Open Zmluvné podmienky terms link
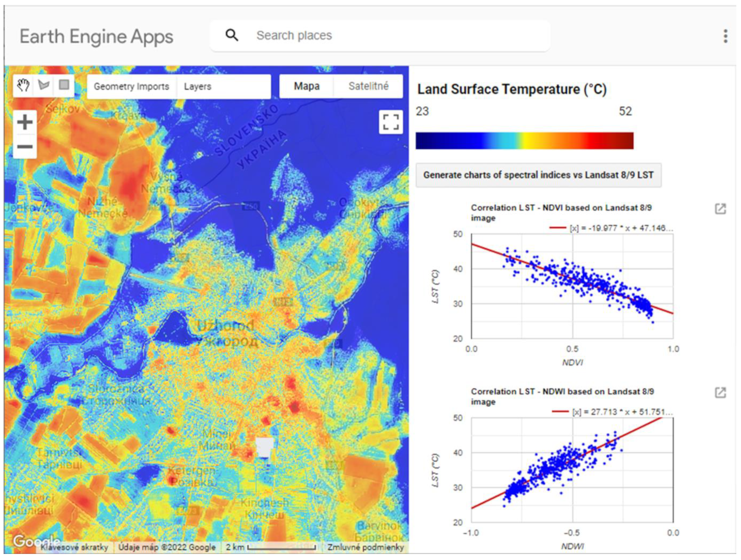 point(365,547)
